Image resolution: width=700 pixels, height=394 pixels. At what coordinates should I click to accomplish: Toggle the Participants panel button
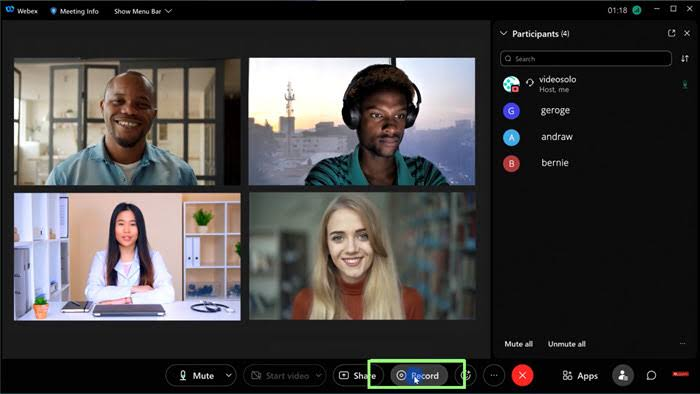point(623,375)
